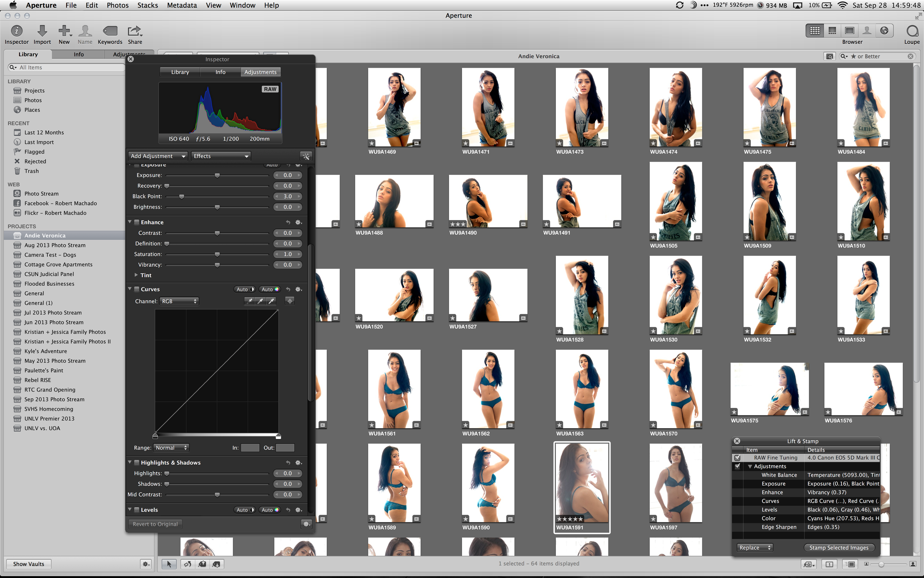This screenshot has height=578, width=924.
Task: Adjust the Saturation slider
Action: coord(217,254)
